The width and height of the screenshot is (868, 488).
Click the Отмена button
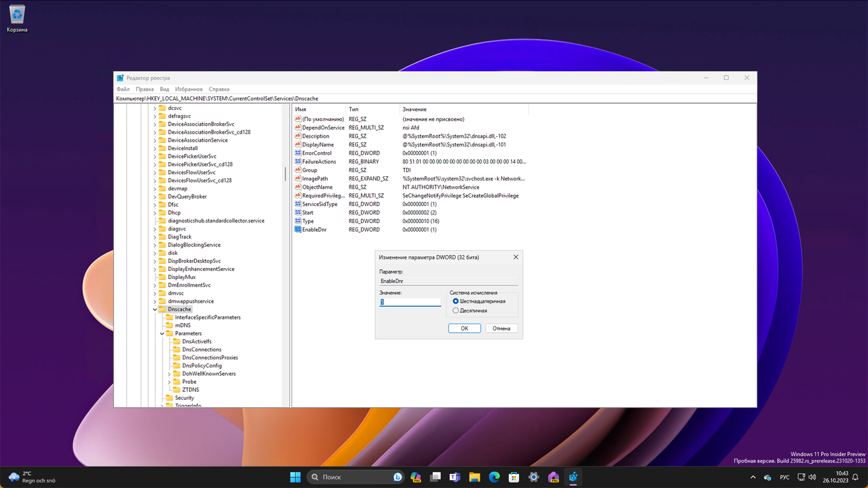coord(501,328)
